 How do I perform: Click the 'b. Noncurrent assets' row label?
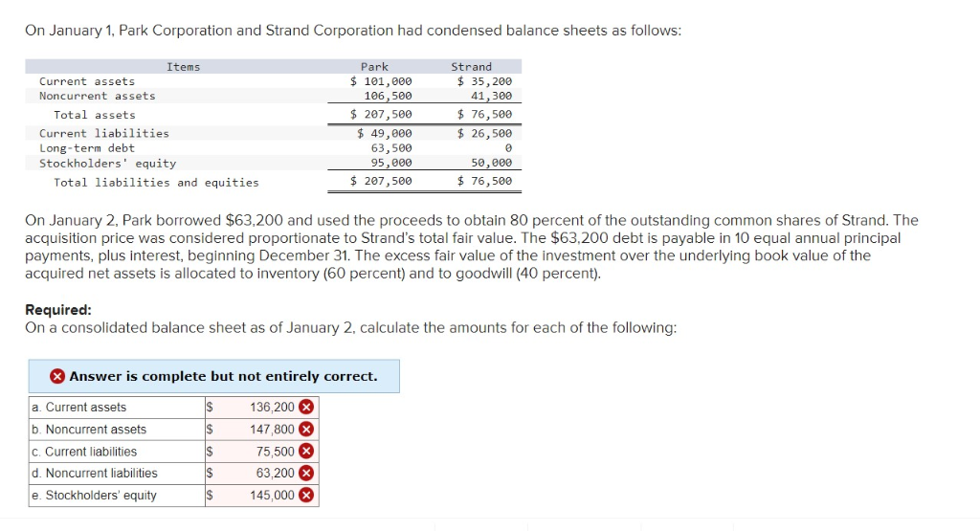pos(89,430)
